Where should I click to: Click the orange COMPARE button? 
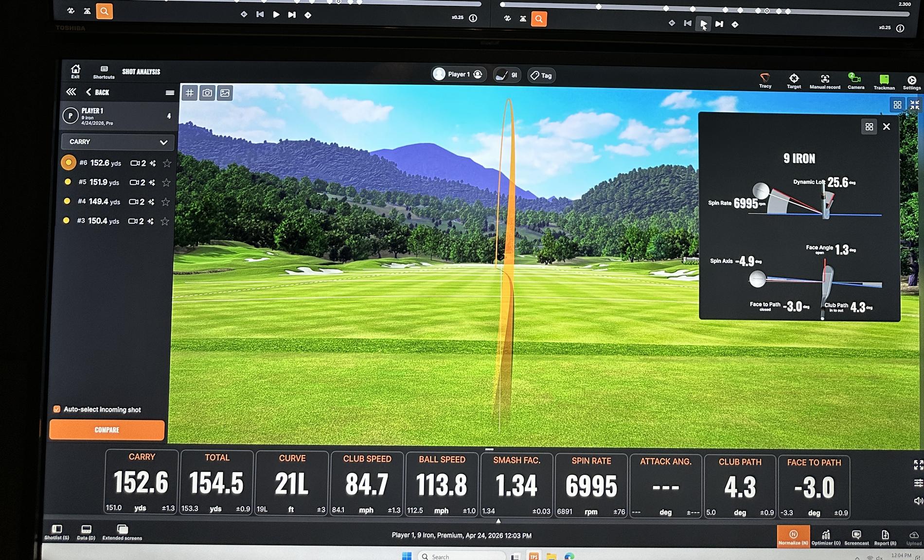(107, 430)
